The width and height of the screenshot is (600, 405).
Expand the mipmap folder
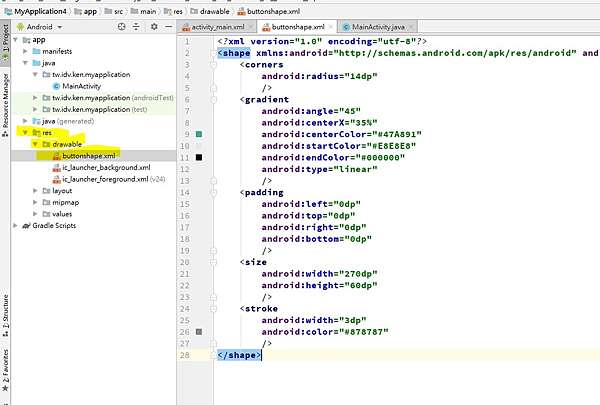click(x=35, y=202)
